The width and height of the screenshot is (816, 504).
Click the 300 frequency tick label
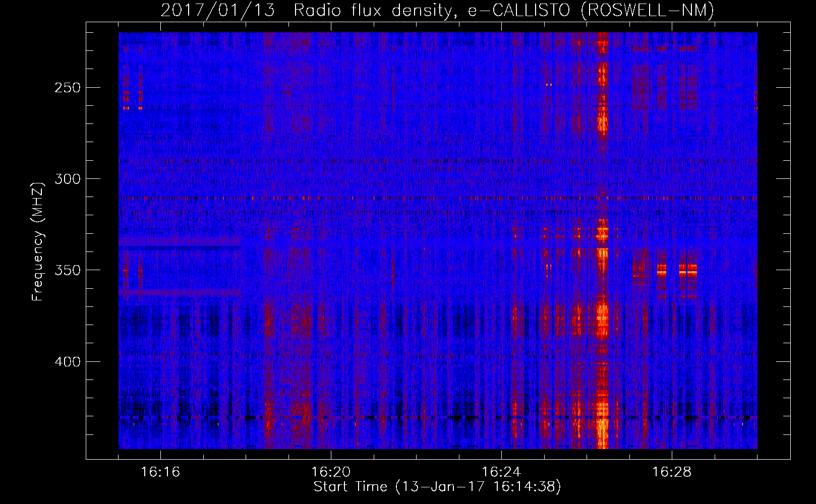point(68,179)
